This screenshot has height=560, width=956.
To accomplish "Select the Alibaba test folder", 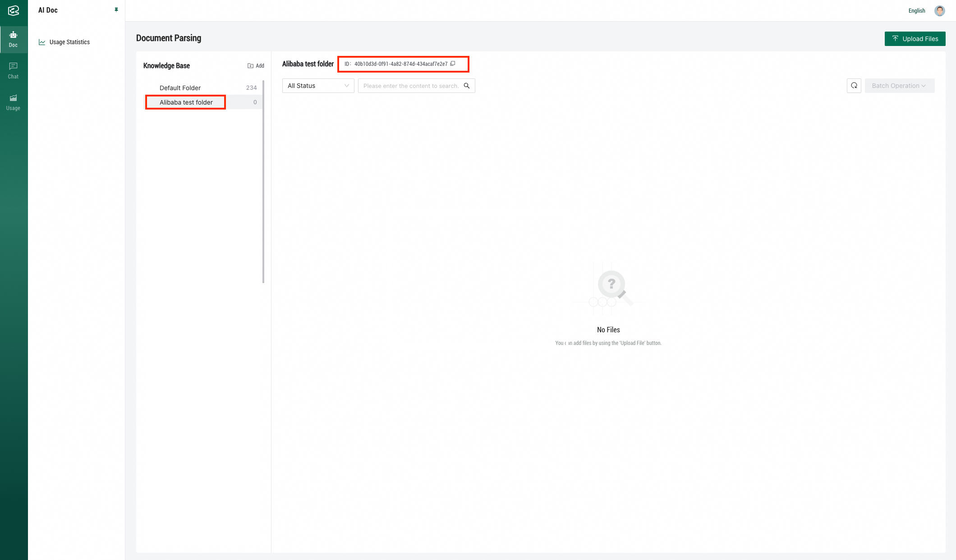I will (x=186, y=102).
